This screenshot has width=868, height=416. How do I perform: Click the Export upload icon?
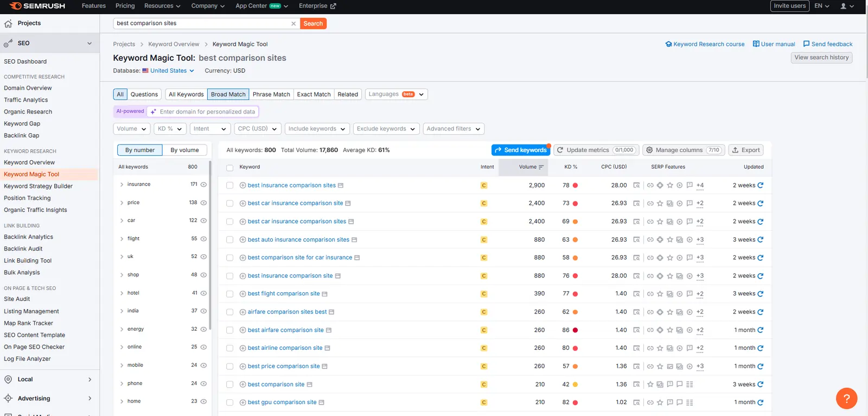[x=735, y=150]
